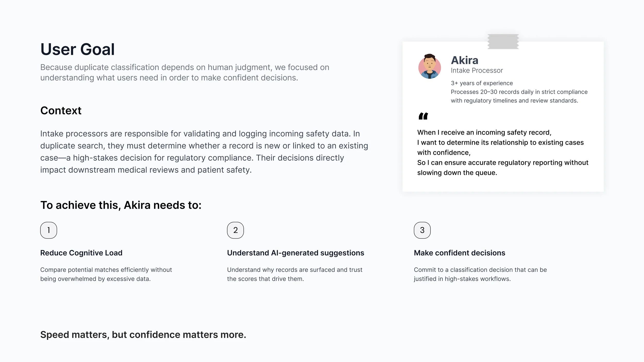This screenshot has height=362, width=644.
Task: Click the 'To achieve this, Akira needs to' heading
Action: [x=121, y=205]
